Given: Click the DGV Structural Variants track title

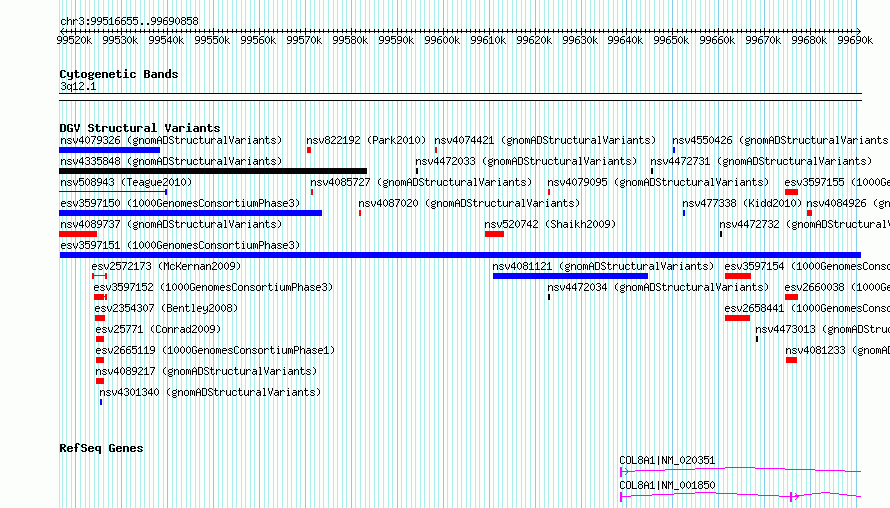Looking at the screenshot, I should (x=140, y=128).
